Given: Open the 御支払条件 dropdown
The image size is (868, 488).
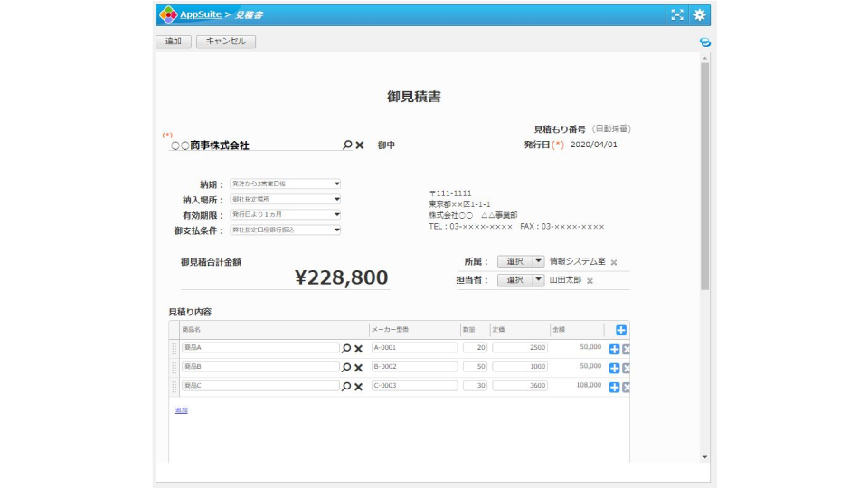Looking at the screenshot, I should [285, 230].
